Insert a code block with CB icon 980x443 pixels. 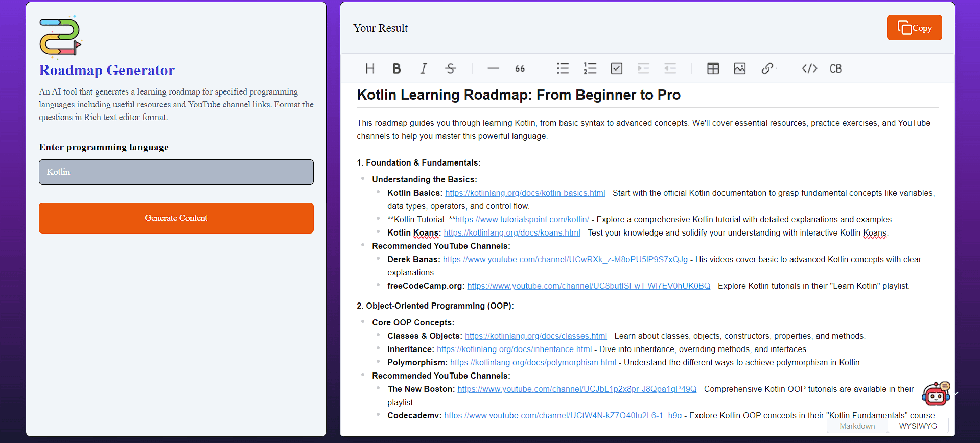tap(835, 68)
